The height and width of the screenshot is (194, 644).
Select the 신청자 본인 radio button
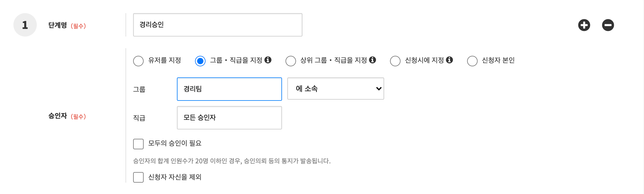click(472, 61)
